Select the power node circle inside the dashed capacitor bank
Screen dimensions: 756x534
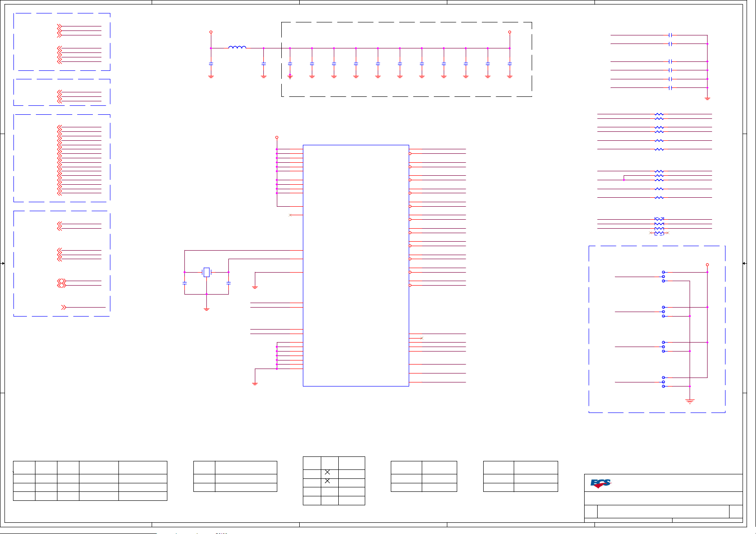click(510, 32)
